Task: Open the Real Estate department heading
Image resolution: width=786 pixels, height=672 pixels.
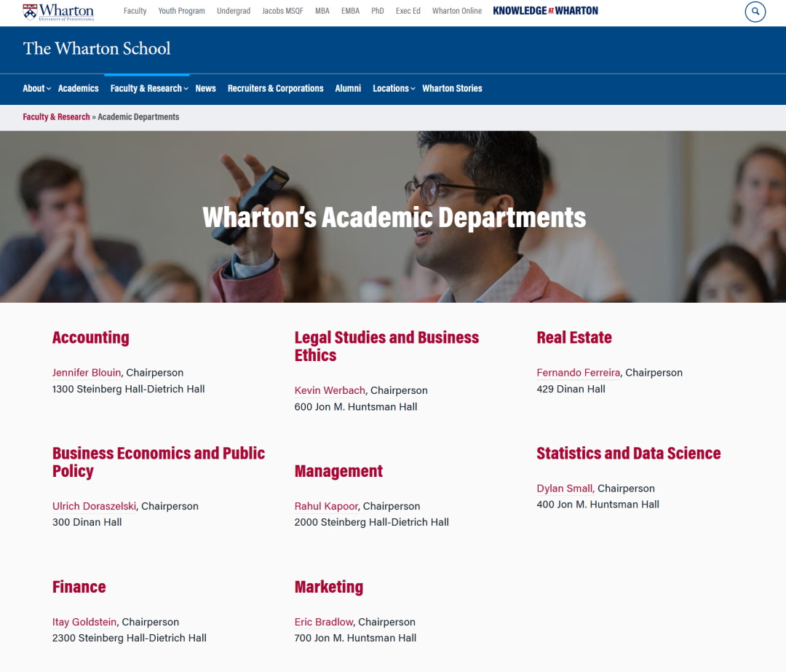Action: point(574,338)
